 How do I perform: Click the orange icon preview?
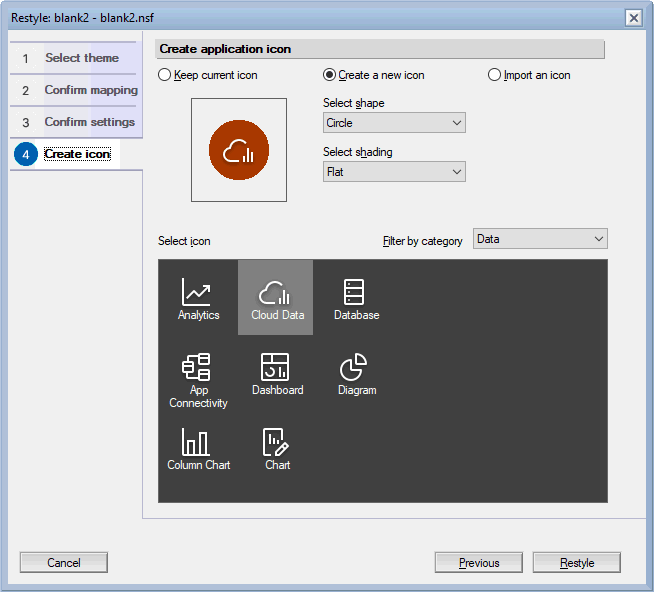(239, 150)
